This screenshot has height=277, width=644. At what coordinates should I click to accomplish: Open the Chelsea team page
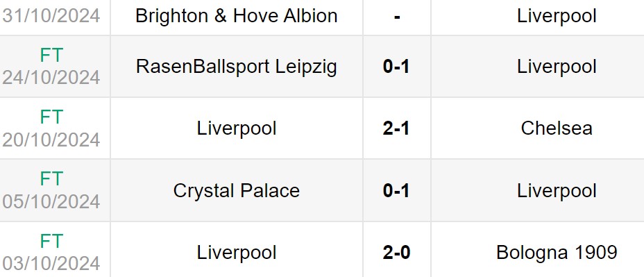pos(557,128)
